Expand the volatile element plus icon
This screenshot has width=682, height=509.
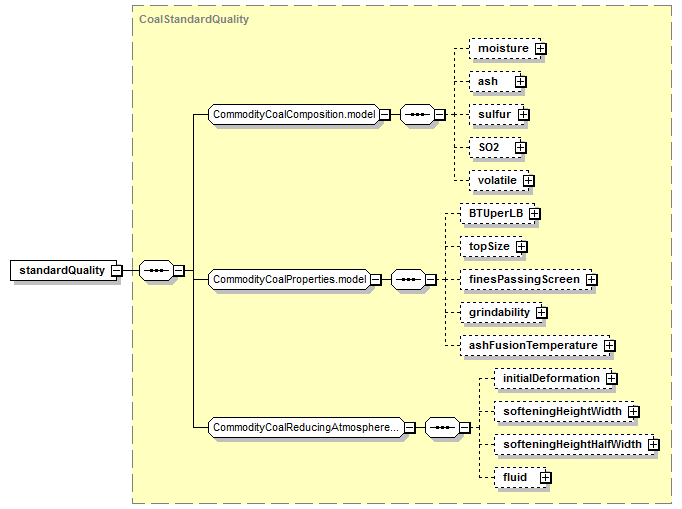click(x=528, y=180)
